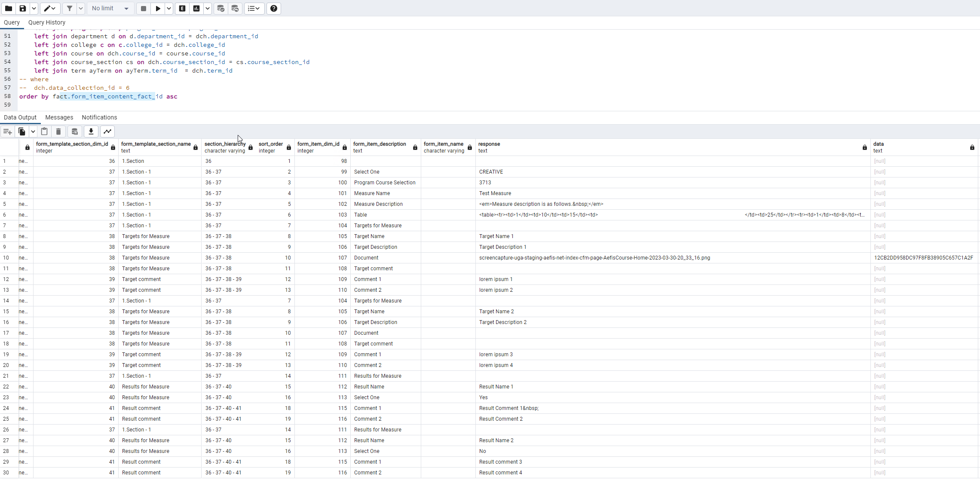Expand the Execute options dropdown arrow
This screenshot has height=480, width=980.
point(169,8)
